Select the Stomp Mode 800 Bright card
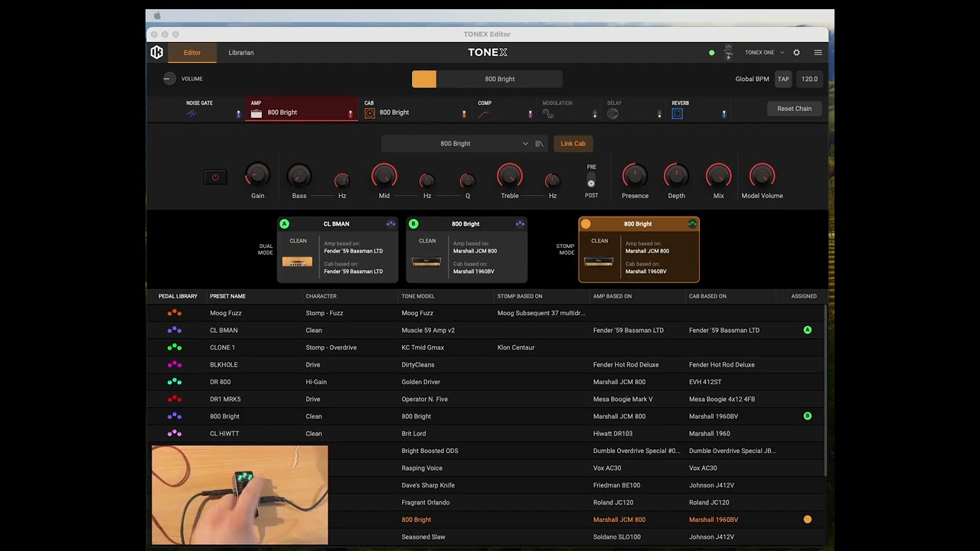 [x=639, y=250]
